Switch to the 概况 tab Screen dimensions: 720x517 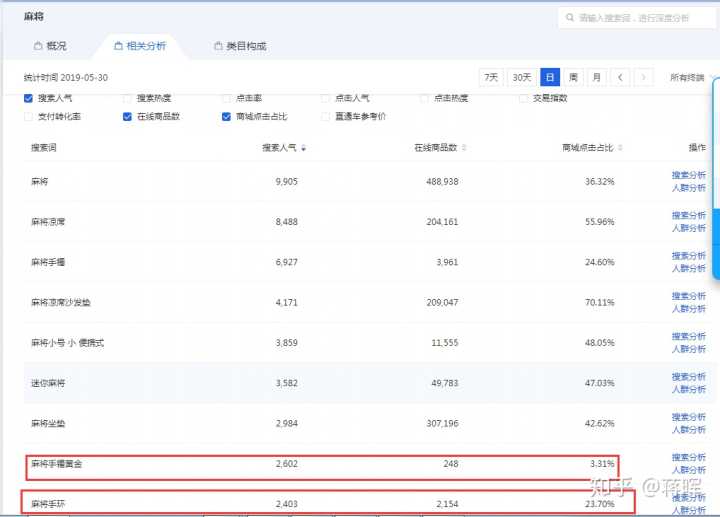(x=50, y=46)
